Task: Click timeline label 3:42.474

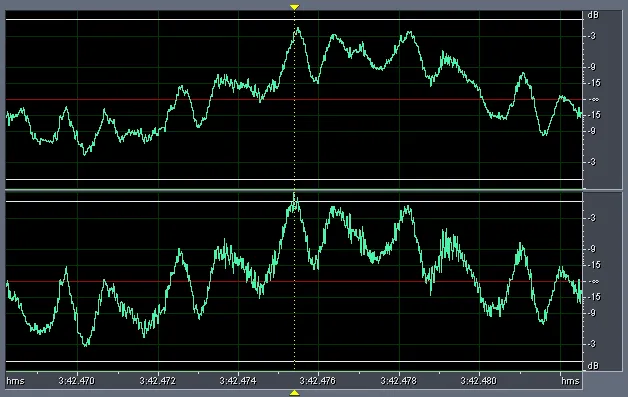Action: [238, 381]
